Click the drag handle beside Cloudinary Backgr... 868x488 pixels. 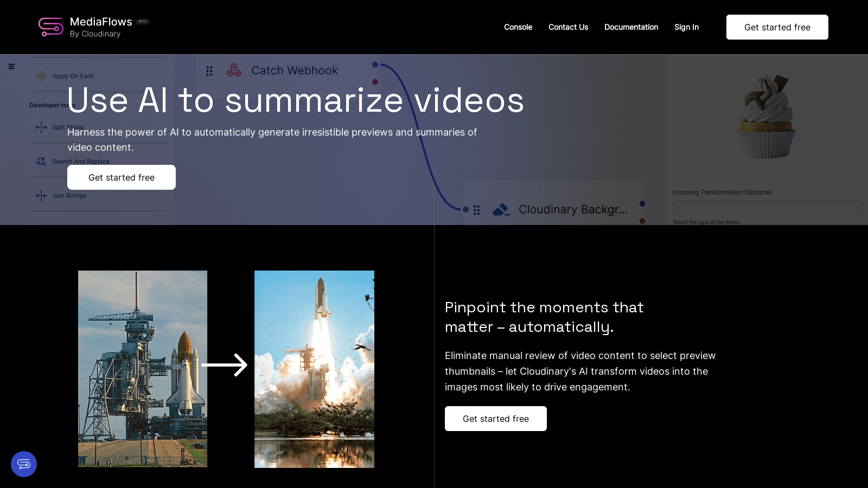[x=477, y=210]
